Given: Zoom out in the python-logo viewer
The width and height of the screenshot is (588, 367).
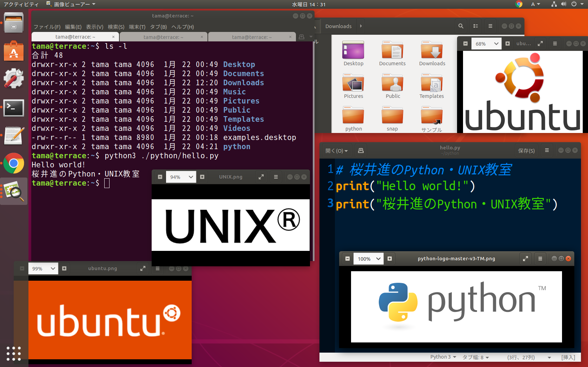Looking at the screenshot, I should [x=348, y=259].
